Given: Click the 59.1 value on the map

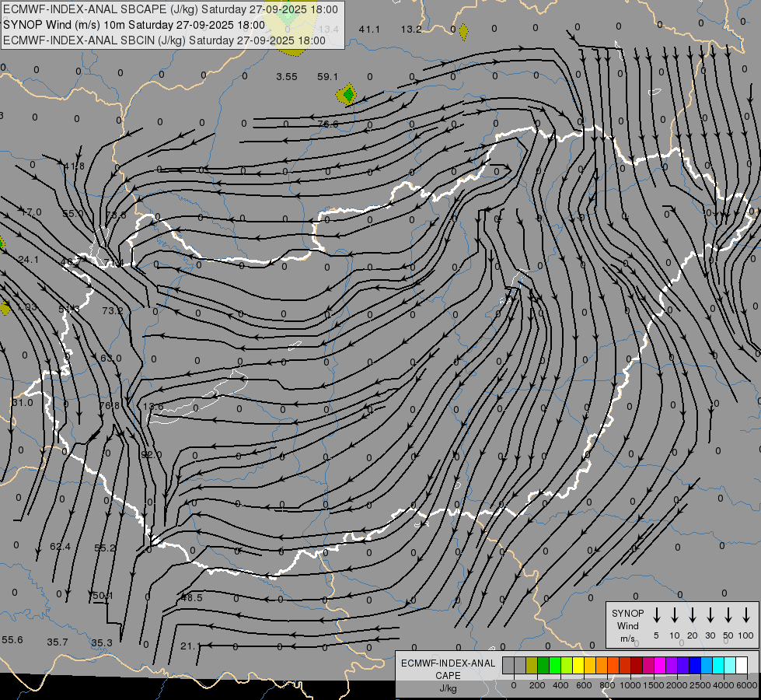Looking at the screenshot, I should 327,77.
